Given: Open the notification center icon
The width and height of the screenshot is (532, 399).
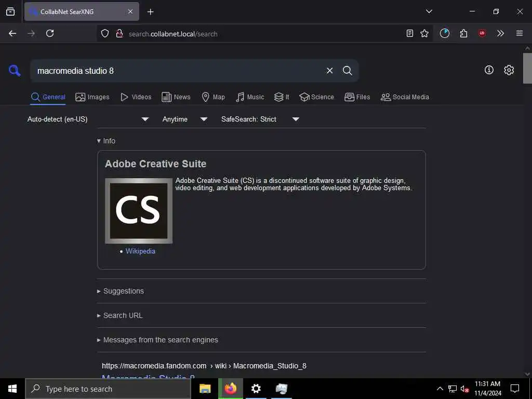Looking at the screenshot, I should (x=515, y=389).
